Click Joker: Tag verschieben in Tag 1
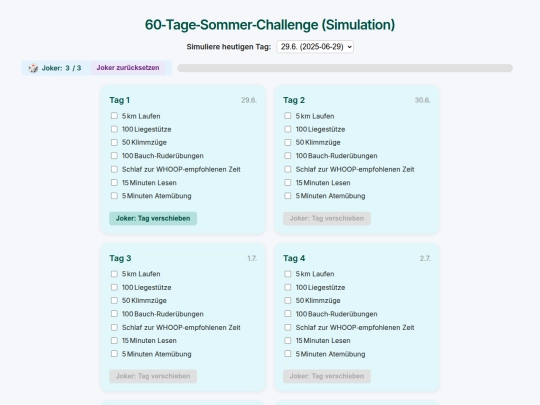 153,218
